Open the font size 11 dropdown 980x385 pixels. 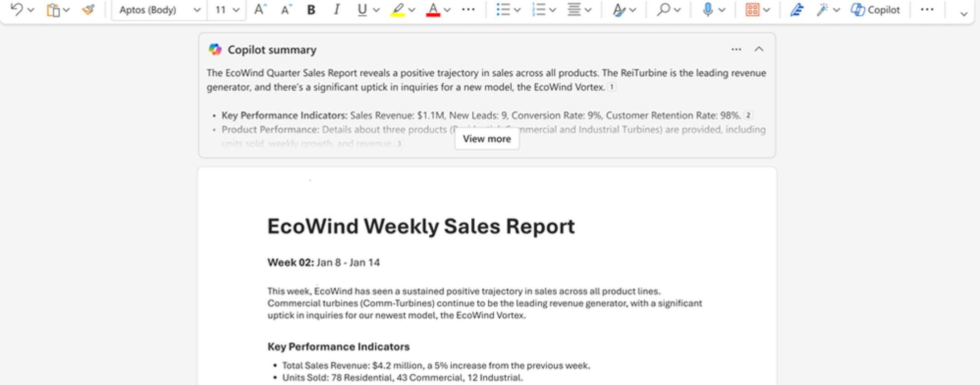coord(227,10)
